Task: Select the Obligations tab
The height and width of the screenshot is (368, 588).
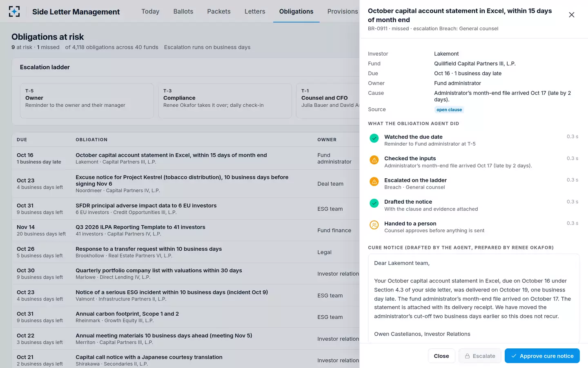Action: click(296, 11)
